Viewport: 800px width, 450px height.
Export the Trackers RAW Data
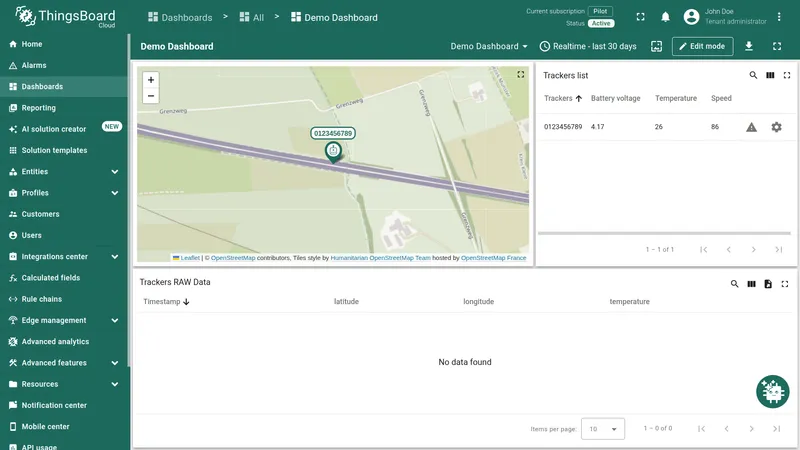tap(768, 284)
